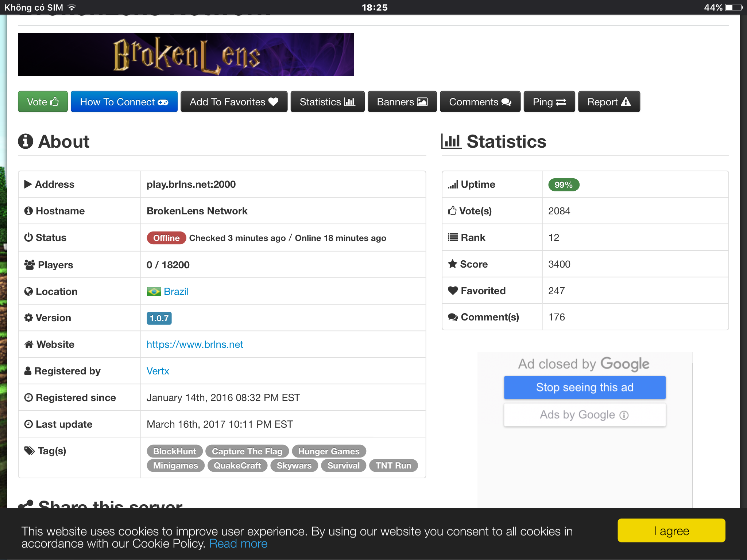
Task: Select the Capture The Flag tag
Action: 247,451
